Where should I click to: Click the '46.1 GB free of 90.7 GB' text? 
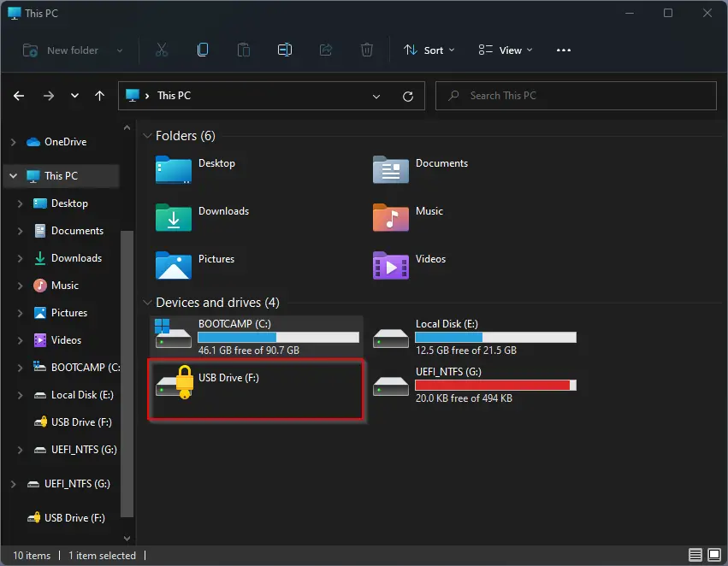tap(249, 351)
